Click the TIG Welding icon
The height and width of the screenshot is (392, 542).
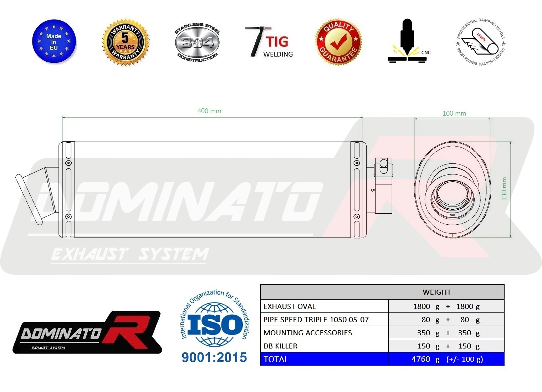(x=269, y=42)
